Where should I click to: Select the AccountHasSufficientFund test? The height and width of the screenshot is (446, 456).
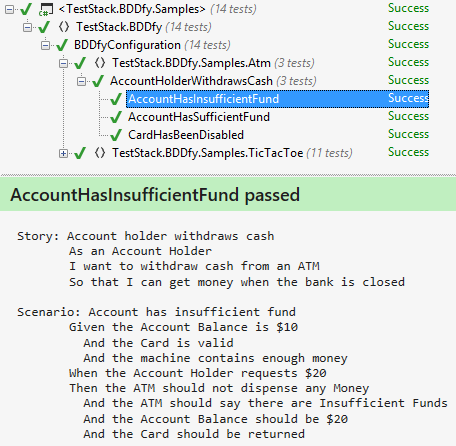[x=199, y=117]
